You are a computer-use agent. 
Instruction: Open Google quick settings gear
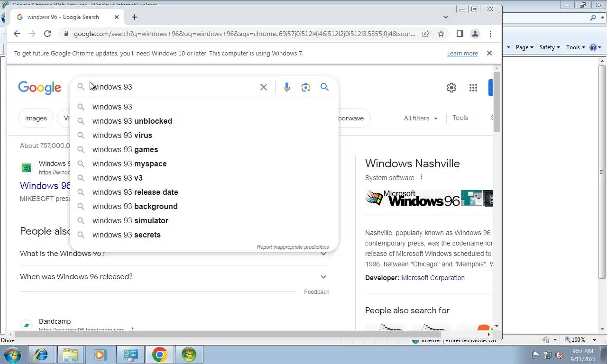point(451,88)
